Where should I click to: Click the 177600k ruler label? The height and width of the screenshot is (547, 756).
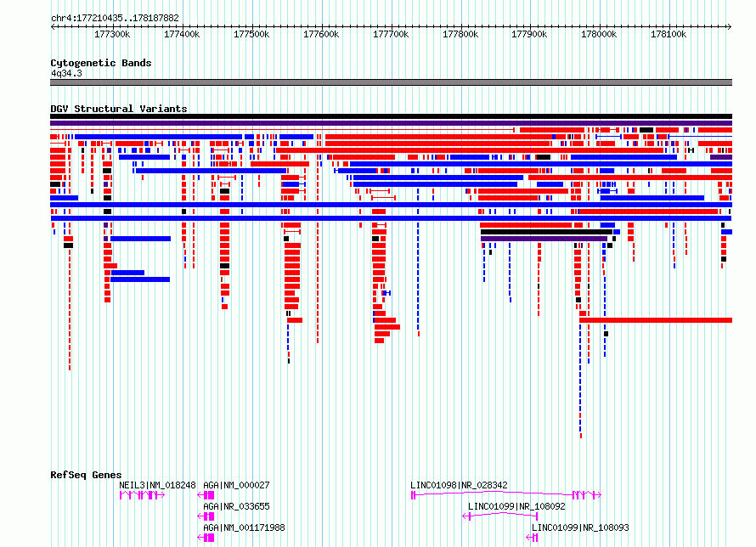coord(320,34)
